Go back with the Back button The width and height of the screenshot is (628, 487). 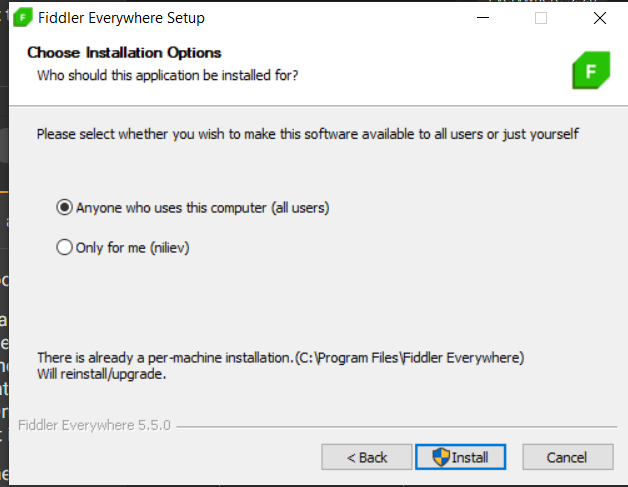[366, 457]
